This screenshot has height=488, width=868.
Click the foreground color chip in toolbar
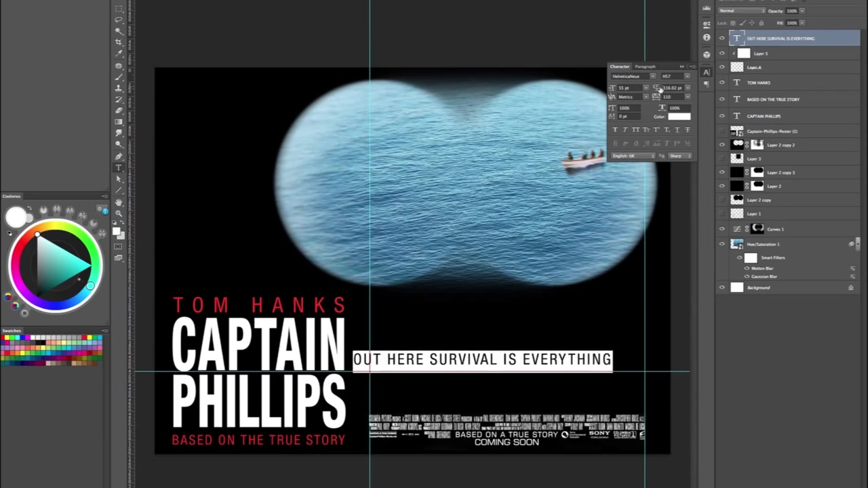[x=116, y=231]
